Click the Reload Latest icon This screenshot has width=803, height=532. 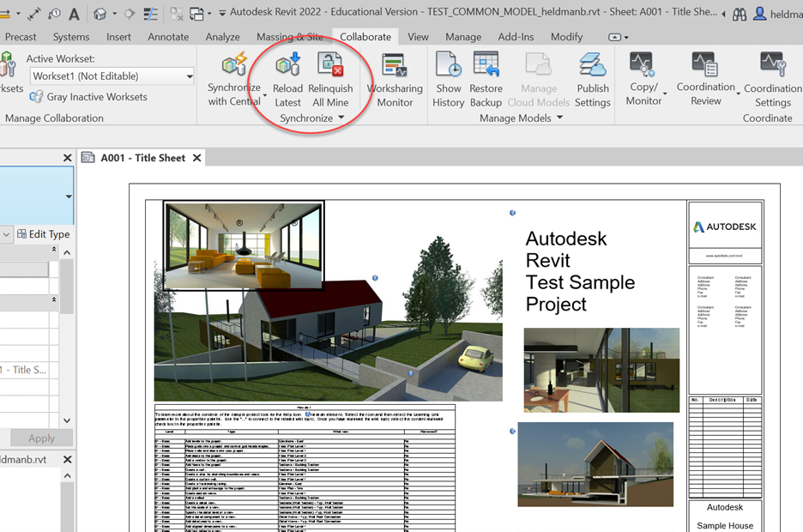287,64
